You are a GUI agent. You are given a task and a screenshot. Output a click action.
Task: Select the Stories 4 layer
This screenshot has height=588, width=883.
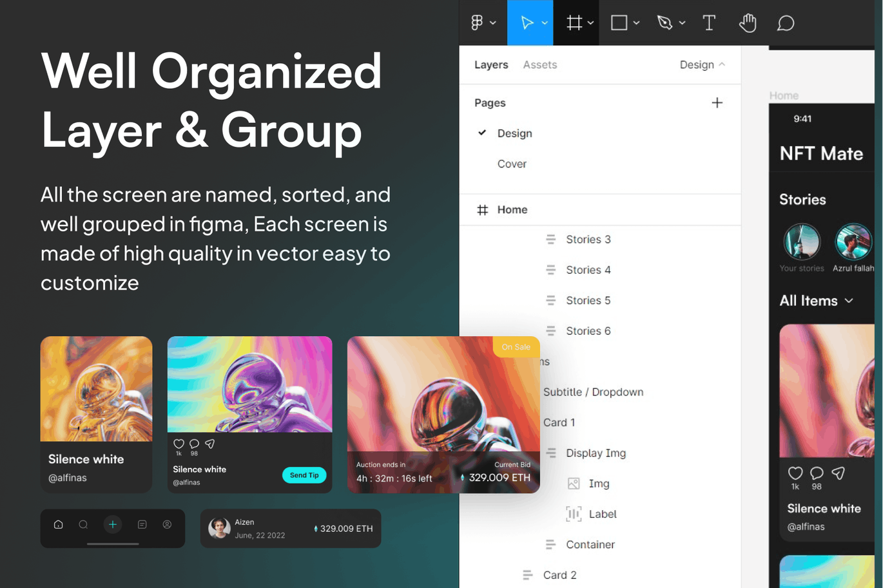tap(588, 270)
